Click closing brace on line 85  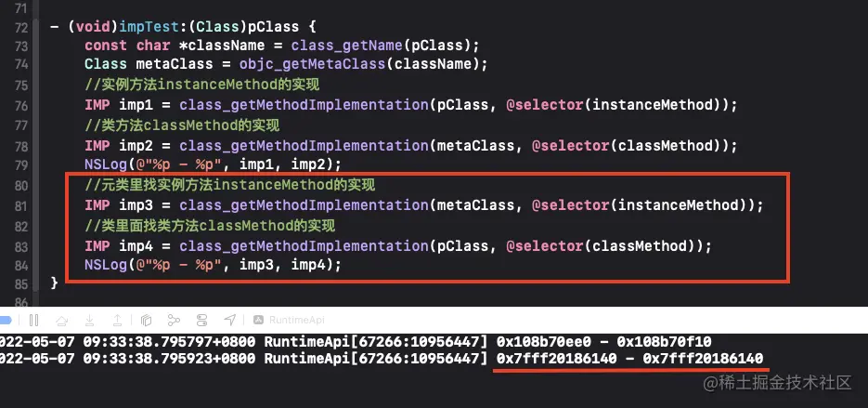[54, 283]
